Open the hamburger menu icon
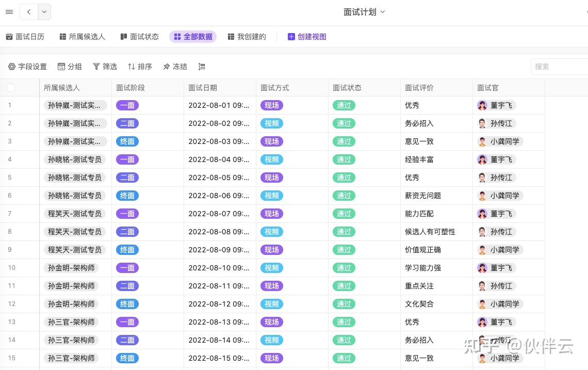The height and width of the screenshot is (370, 588). click(x=9, y=12)
